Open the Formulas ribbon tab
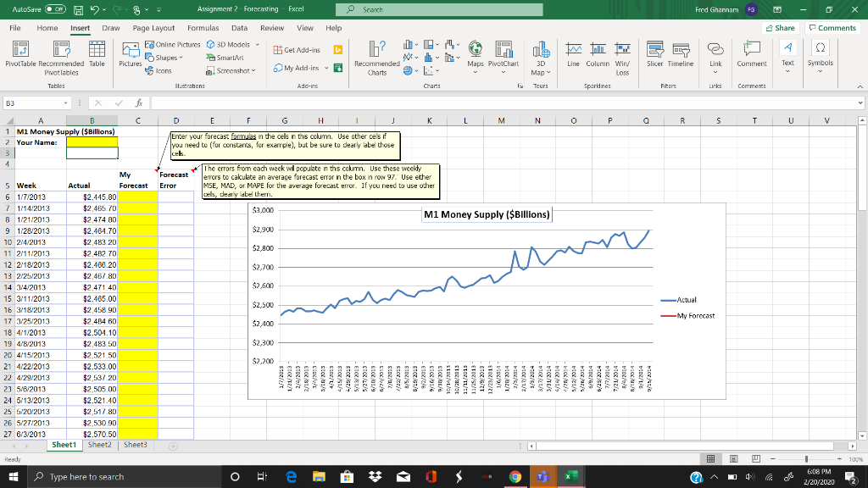 203,28
